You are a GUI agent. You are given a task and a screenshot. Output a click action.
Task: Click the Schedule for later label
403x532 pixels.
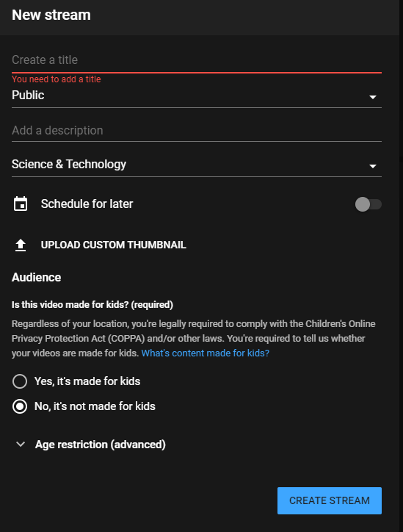click(87, 204)
